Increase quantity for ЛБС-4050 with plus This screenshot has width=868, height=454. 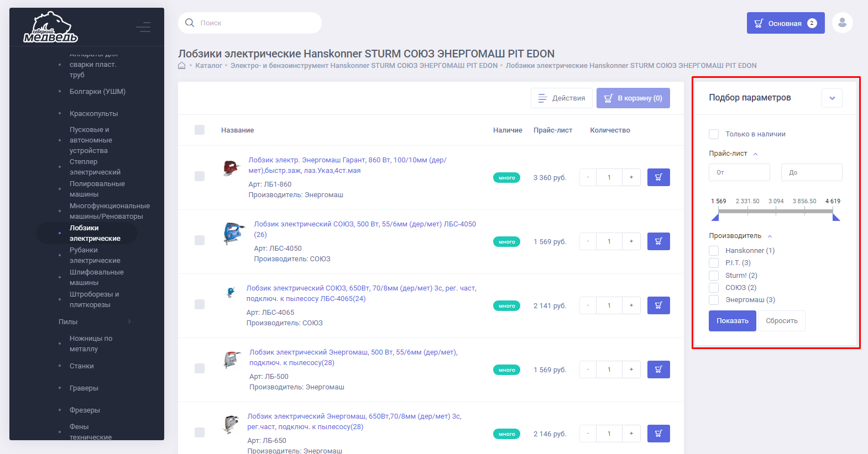(x=631, y=241)
